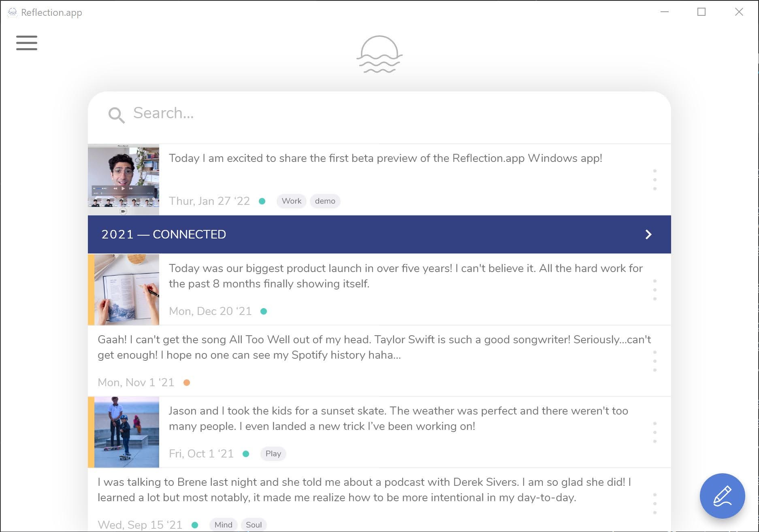Expand the 2021 — CONNECTED chevron

tap(648, 234)
